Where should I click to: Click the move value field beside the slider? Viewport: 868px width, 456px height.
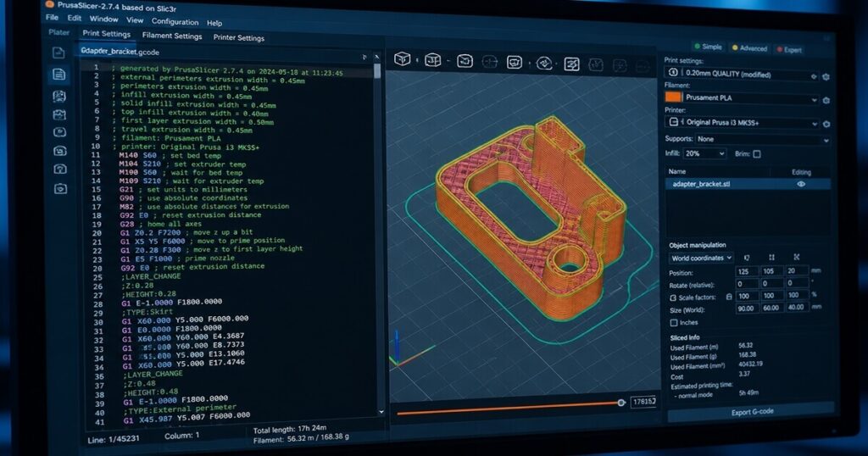coord(643,401)
